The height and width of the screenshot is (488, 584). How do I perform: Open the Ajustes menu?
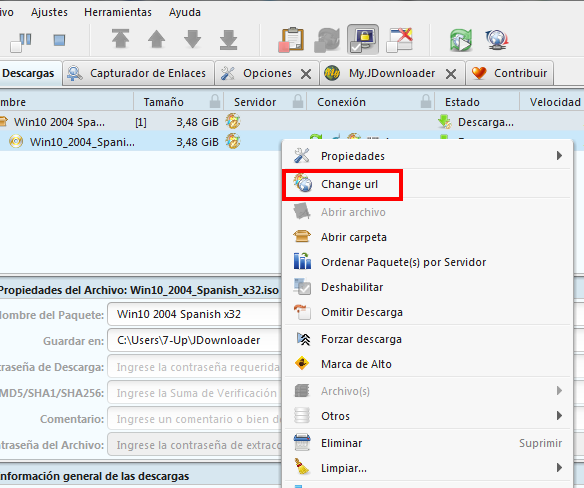point(49,12)
